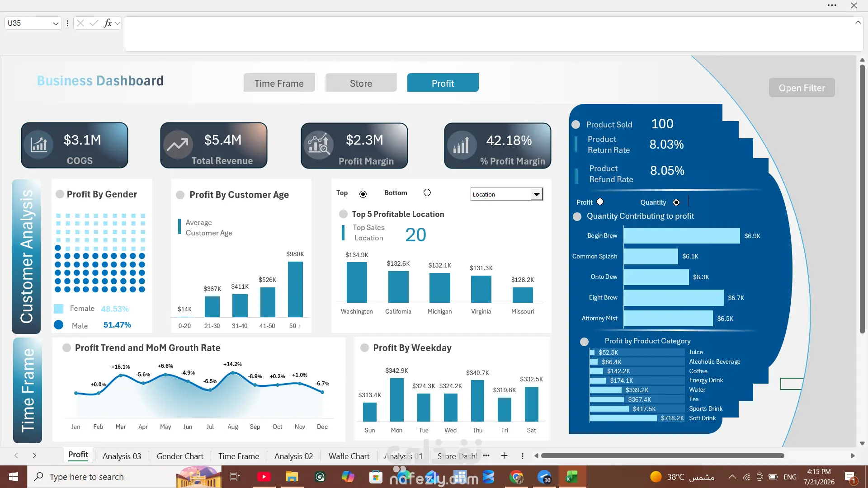Select the Bottom radio button
This screenshot has width=868, height=488.
[427, 193]
